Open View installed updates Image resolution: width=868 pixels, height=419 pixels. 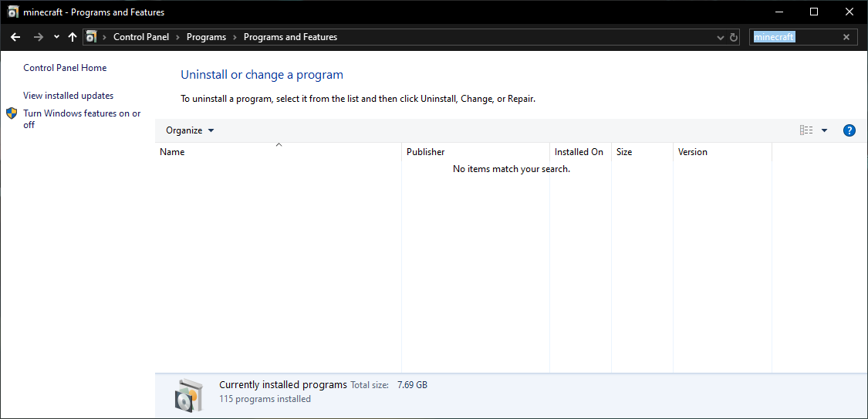tap(68, 96)
